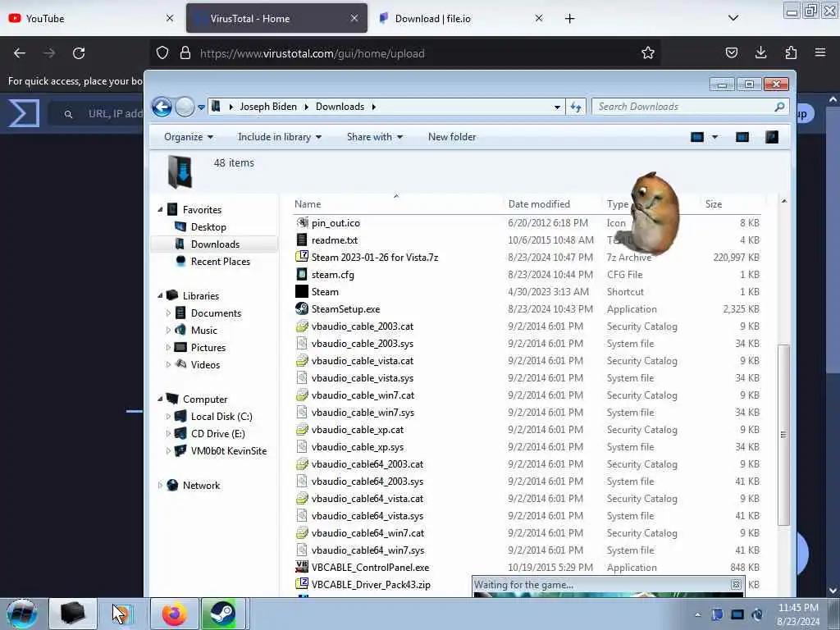
Task: Open the Share with menu
Action: click(x=374, y=137)
